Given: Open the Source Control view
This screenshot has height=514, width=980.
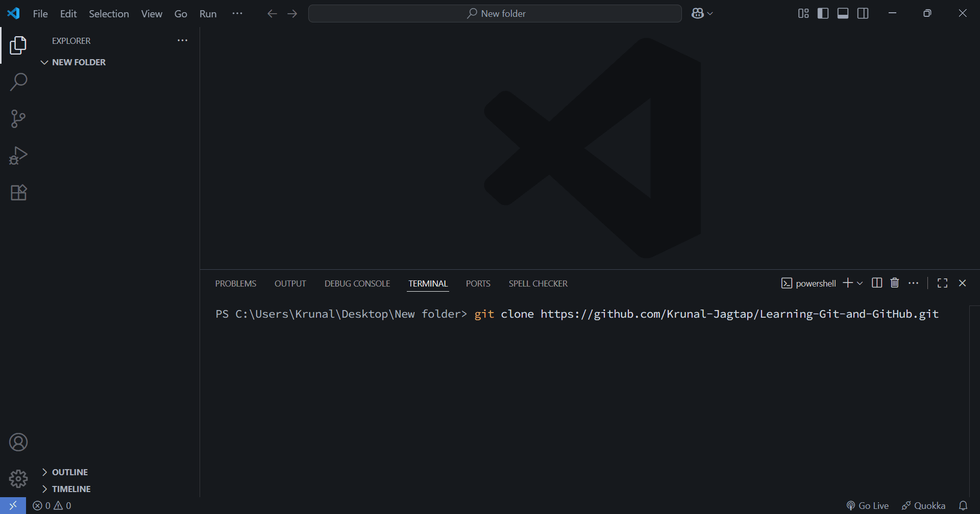Looking at the screenshot, I should [18, 119].
